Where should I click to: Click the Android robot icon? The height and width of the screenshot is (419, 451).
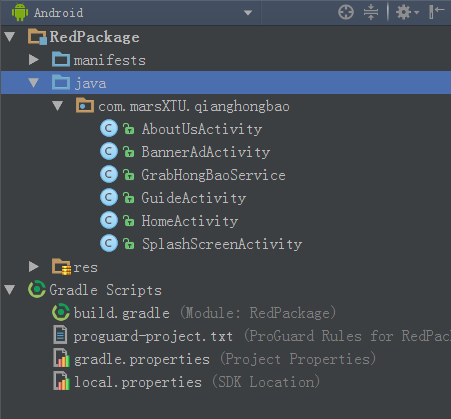tap(20, 13)
